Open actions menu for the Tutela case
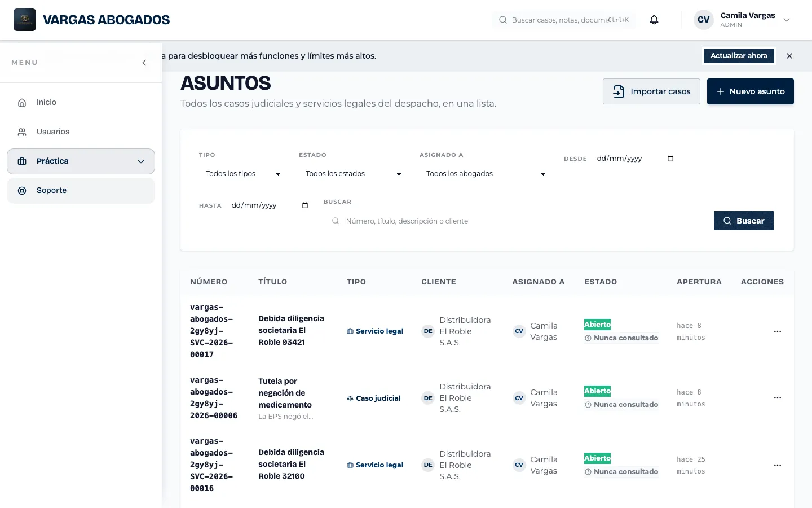Viewport: 812px width, 508px height. tap(778, 398)
